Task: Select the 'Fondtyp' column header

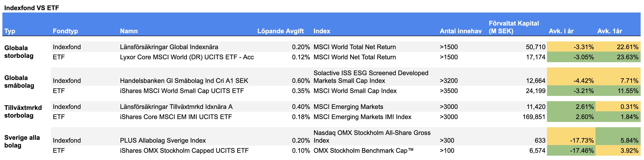Action: (65, 31)
